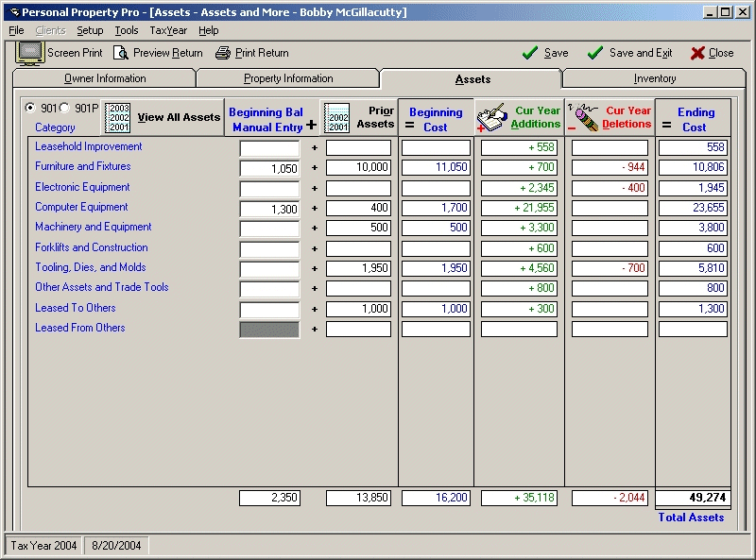Click the green Save checkmark icon
The image size is (756, 560).
[530, 53]
